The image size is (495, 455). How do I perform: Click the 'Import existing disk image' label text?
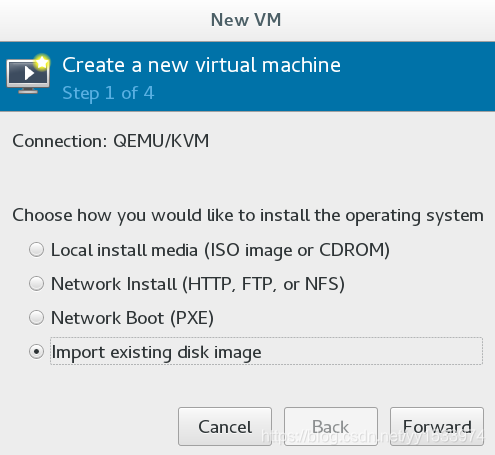coord(156,353)
